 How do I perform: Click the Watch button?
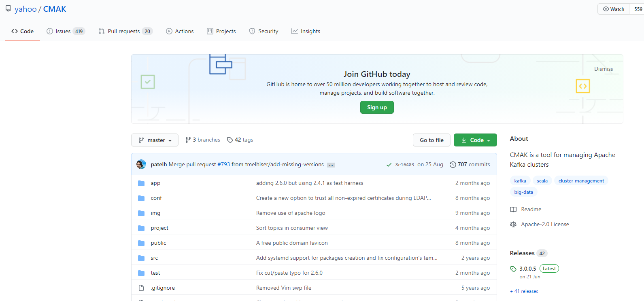pos(614,9)
